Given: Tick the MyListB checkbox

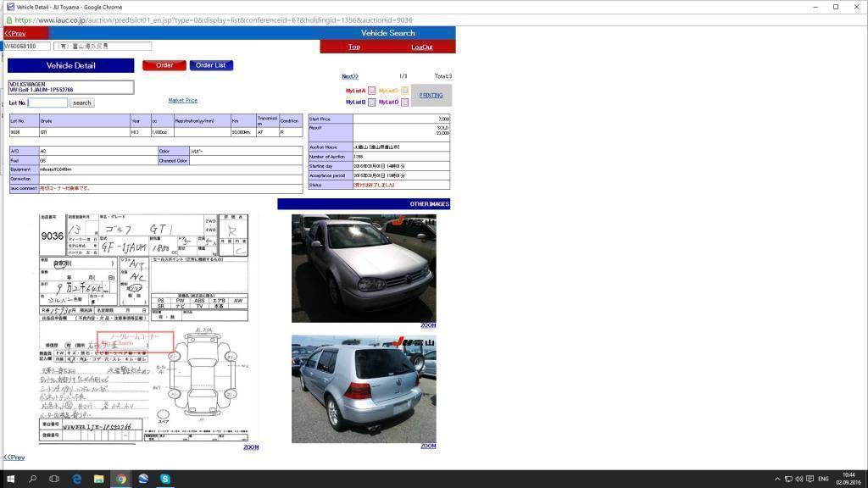Looking at the screenshot, I should tap(371, 103).
